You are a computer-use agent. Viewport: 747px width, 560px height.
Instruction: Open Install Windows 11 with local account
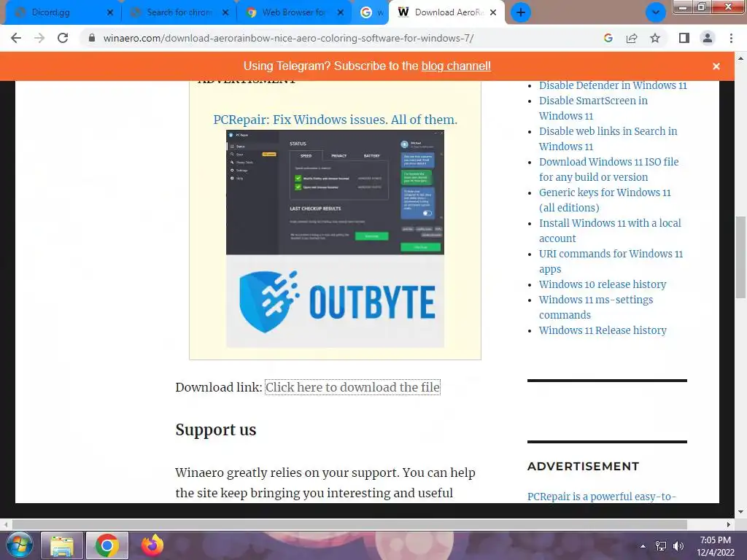(610, 230)
